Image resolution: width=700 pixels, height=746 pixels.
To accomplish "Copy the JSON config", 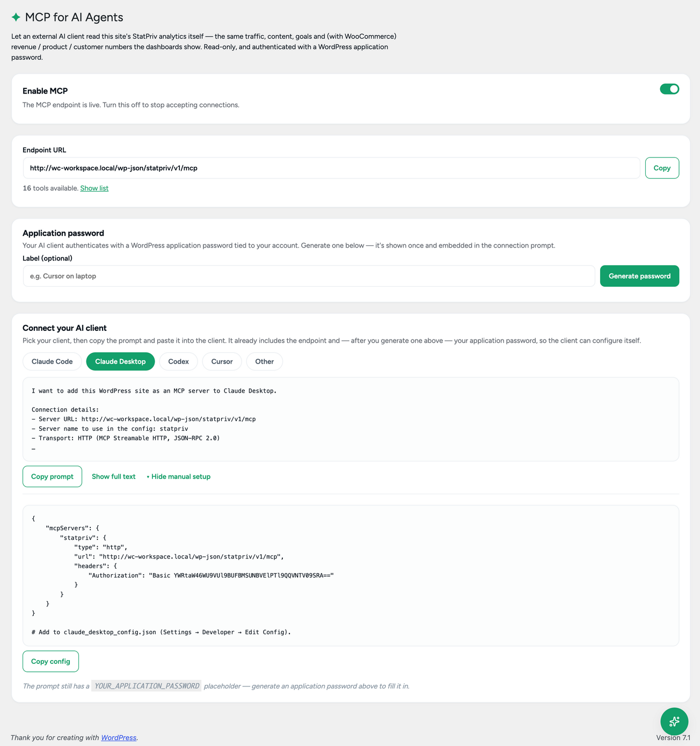I will click(x=50, y=661).
